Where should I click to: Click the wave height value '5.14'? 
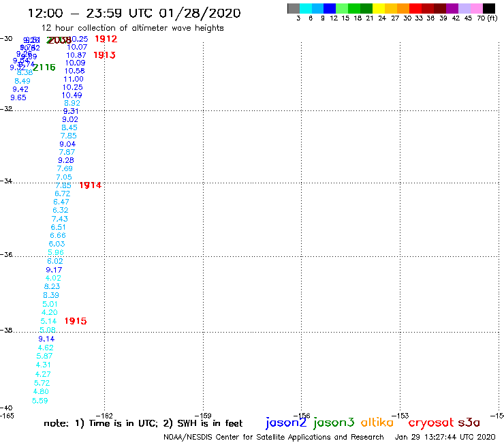(48, 321)
